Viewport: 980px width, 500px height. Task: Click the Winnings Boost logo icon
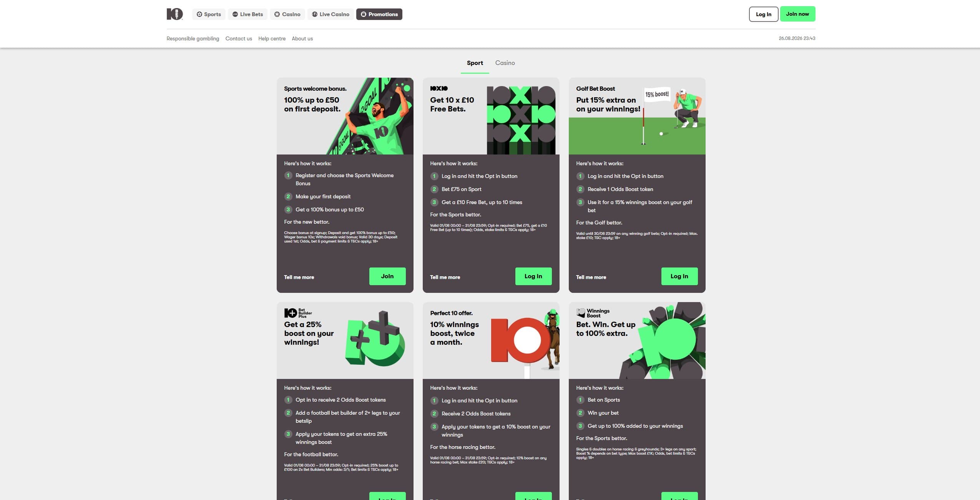coord(581,313)
